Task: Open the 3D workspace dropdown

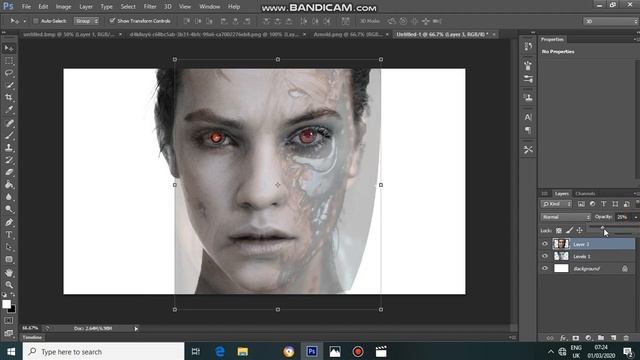Action: [x=611, y=21]
